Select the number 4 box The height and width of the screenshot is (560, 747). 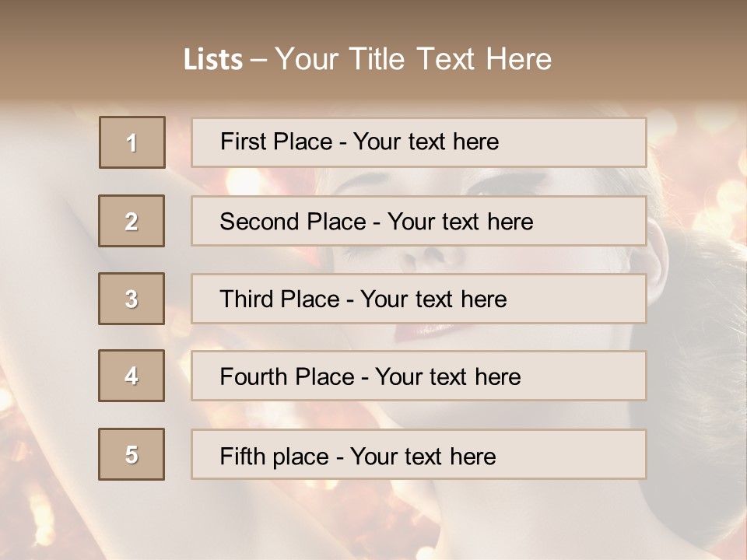(132, 376)
